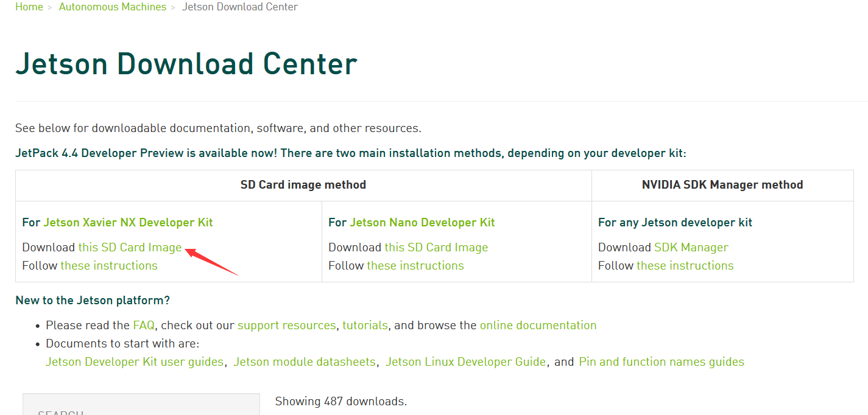Open Jetson Nano 'these instructions' link
This screenshot has height=415, width=868.
415,265
